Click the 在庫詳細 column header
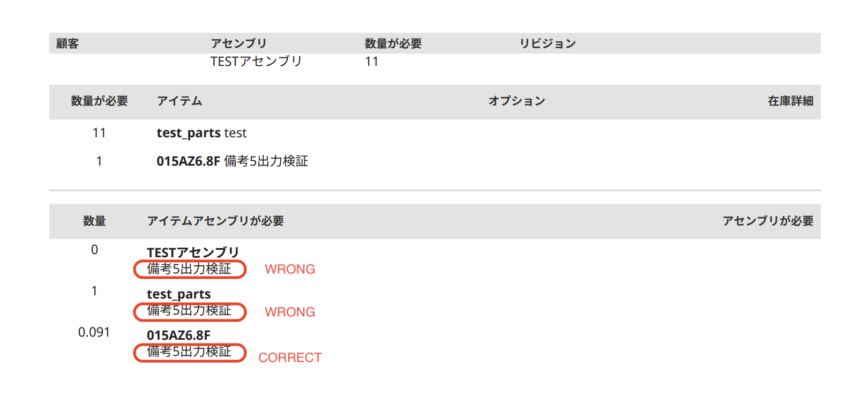Viewport: 868px width, 403px height. [x=790, y=101]
